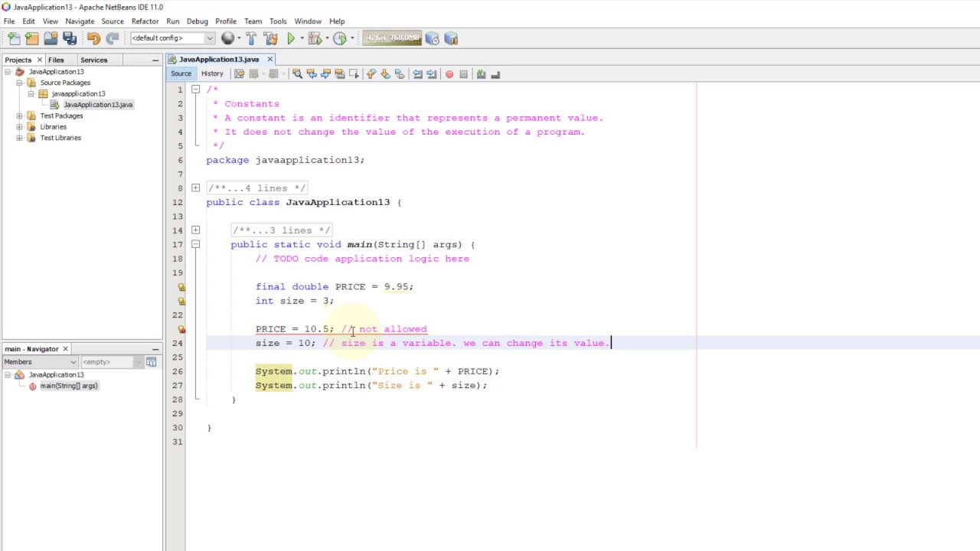The height and width of the screenshot is (551, 980).
Task: Click the Save All toolbar icon
Action: (70, 38)
